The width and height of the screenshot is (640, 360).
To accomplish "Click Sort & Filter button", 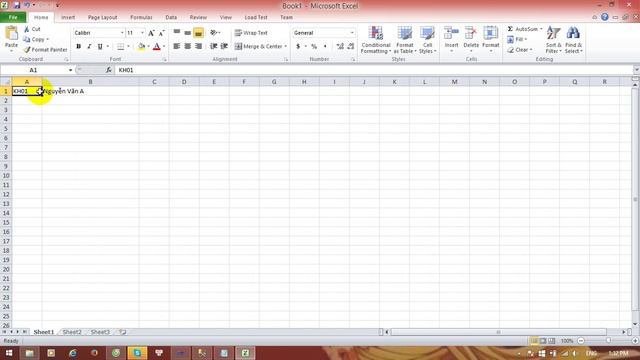I will coord(553,40).
